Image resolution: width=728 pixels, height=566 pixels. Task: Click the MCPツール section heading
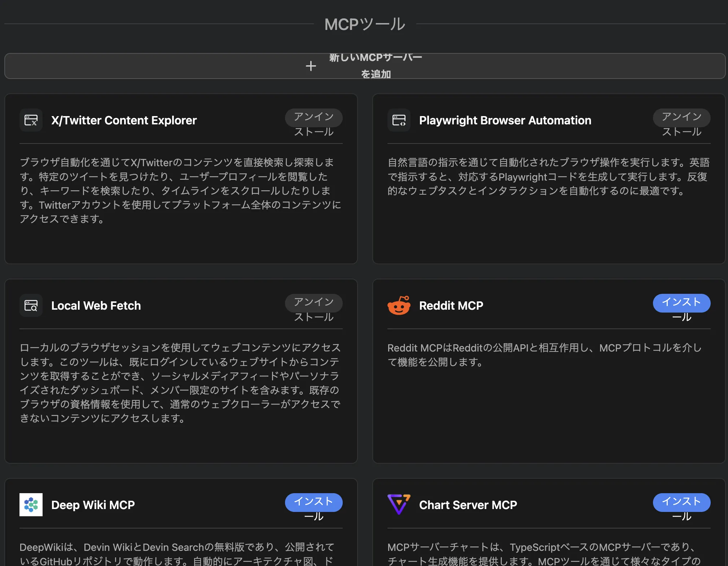point(365,25)
